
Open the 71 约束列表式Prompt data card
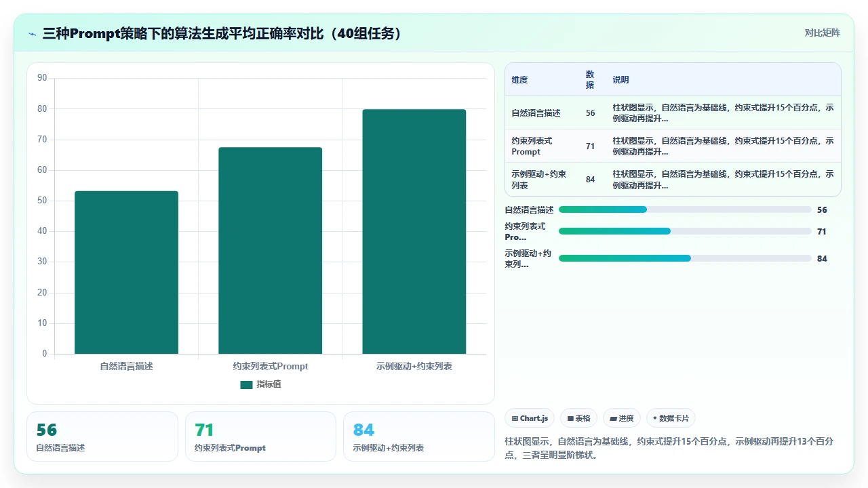(x=260, y=436)
